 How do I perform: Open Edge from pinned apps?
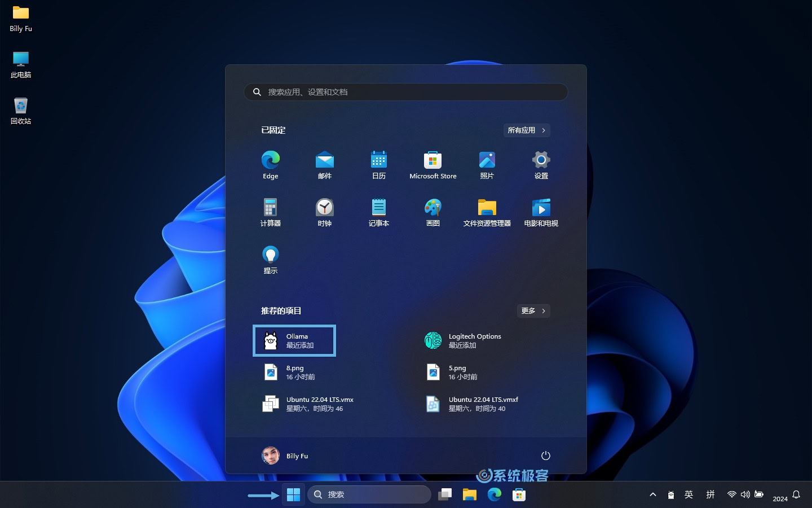tap(271, 165)
